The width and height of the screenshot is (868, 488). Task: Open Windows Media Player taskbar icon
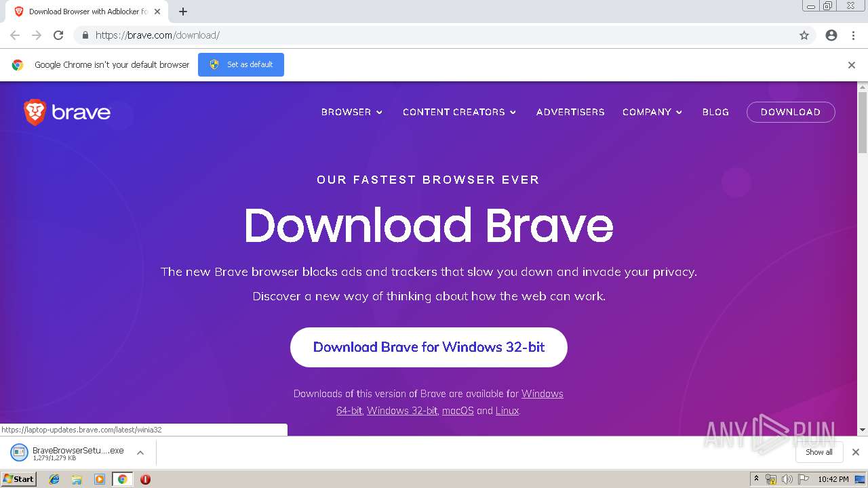[100, 479]
